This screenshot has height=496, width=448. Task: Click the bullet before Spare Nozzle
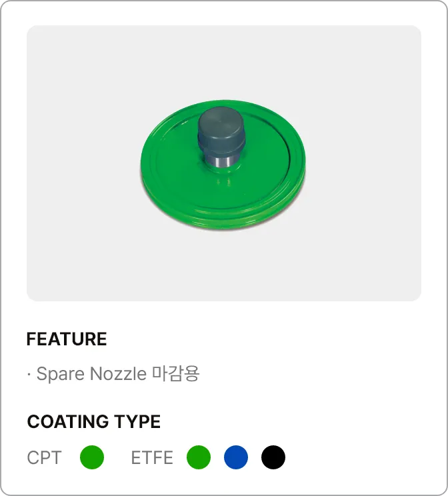coord(29,375)
